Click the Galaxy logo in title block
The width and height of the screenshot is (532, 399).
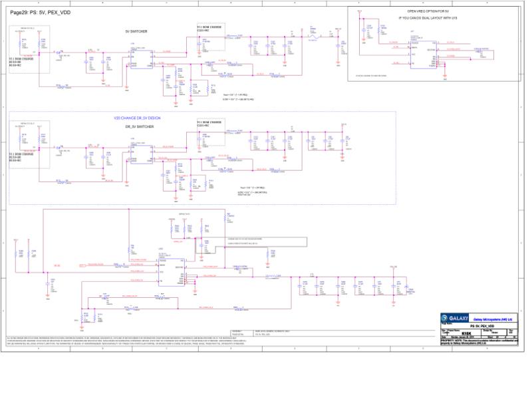pyautogui.click(x=455, y=319)
